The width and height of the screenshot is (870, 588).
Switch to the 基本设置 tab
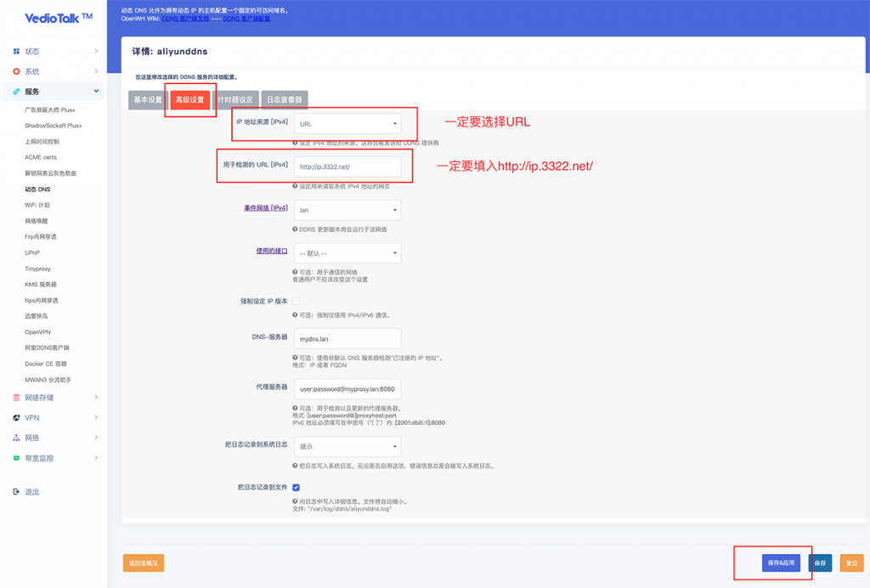click(147, 99)
